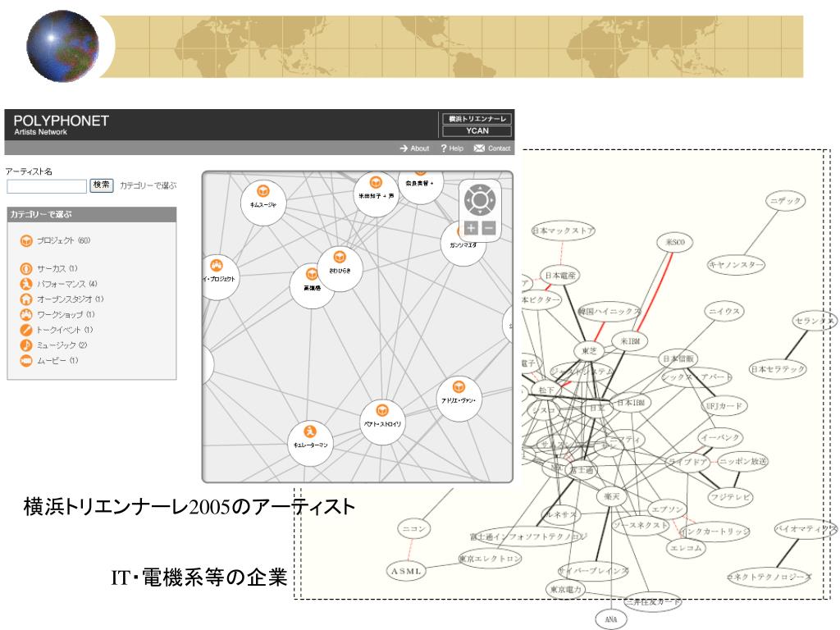840x630 pixels.
Task: Select the ガンツマエダ artist node
Action: click(463, 244)
